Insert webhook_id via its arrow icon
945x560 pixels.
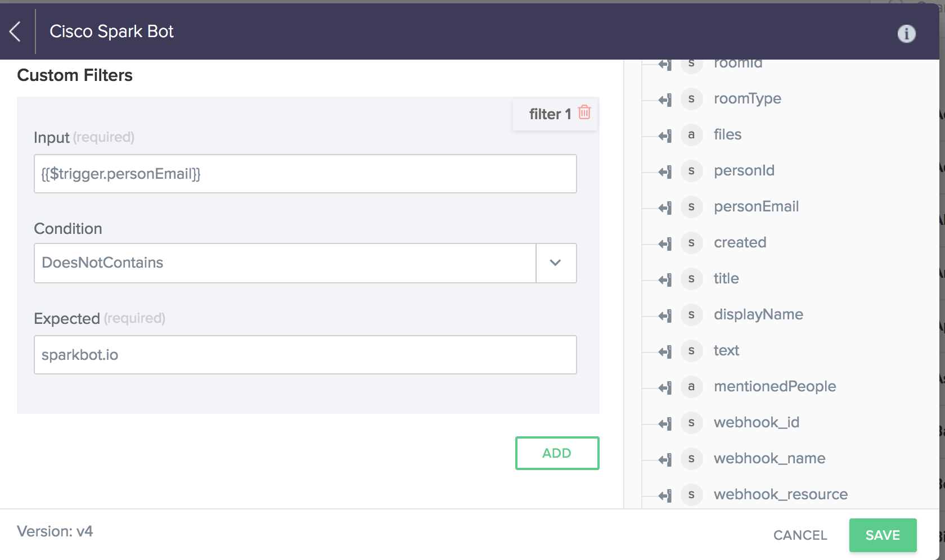click(x=665, y=424)
